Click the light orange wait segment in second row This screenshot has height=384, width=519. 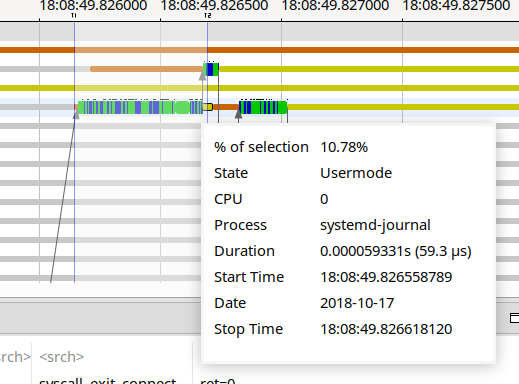147,69
